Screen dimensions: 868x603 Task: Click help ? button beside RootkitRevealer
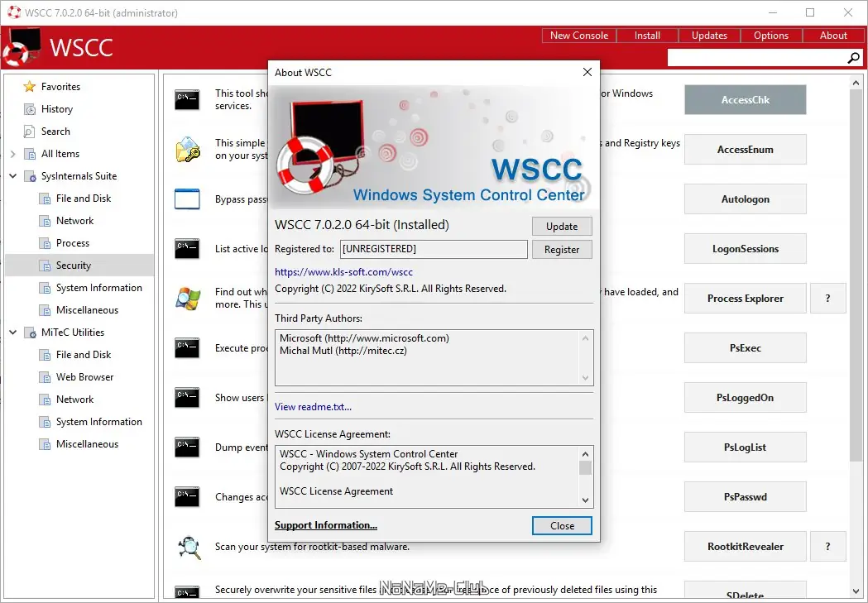tap(827, 547)
